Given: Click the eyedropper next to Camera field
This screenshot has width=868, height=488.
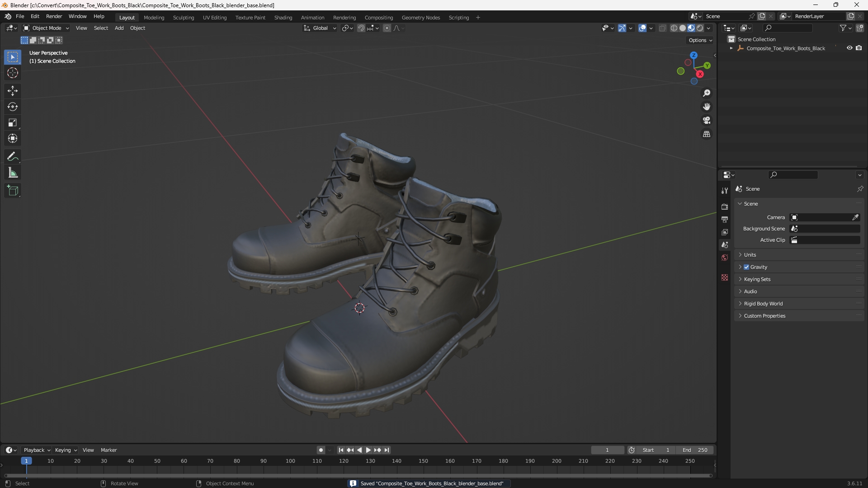Looking at the screenshot, I should point(855,217).
